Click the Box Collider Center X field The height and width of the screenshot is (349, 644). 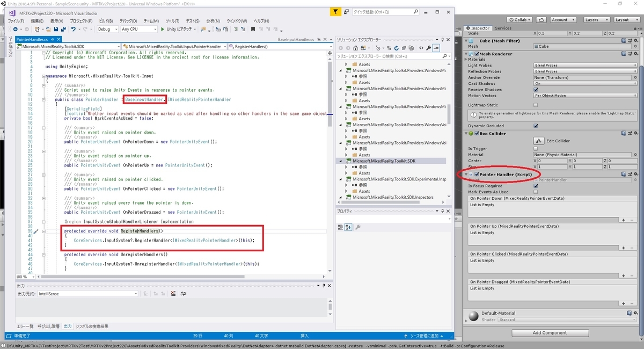553,161
